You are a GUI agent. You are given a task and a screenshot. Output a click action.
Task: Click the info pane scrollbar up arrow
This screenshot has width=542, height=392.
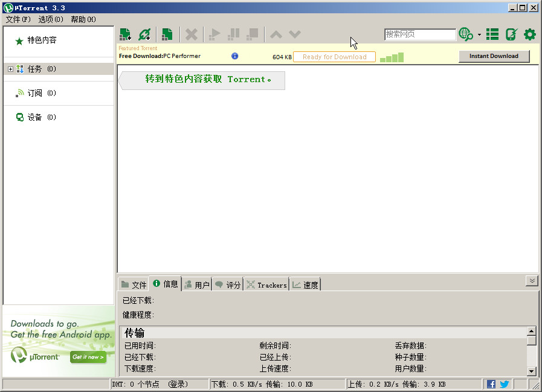point(531,331)
